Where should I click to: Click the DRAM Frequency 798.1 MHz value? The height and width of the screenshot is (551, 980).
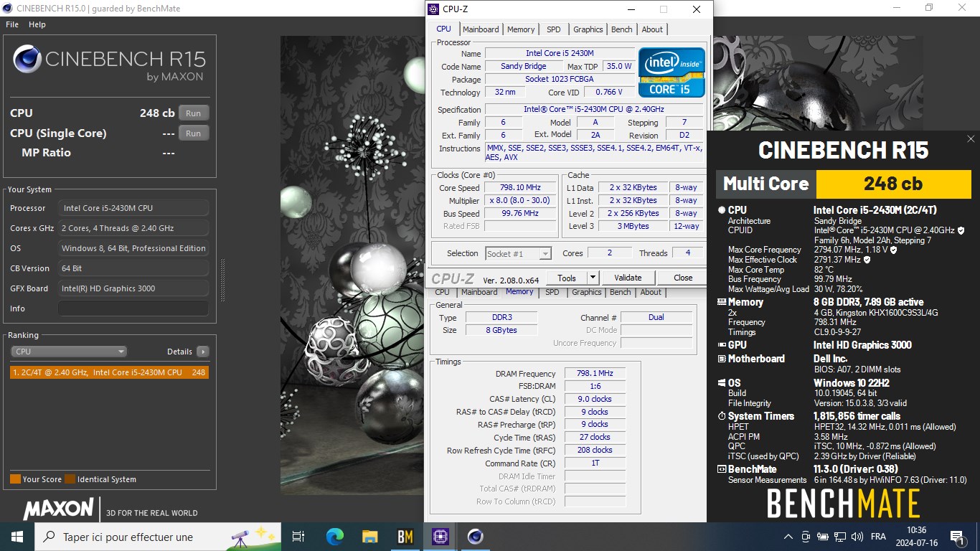595,374
